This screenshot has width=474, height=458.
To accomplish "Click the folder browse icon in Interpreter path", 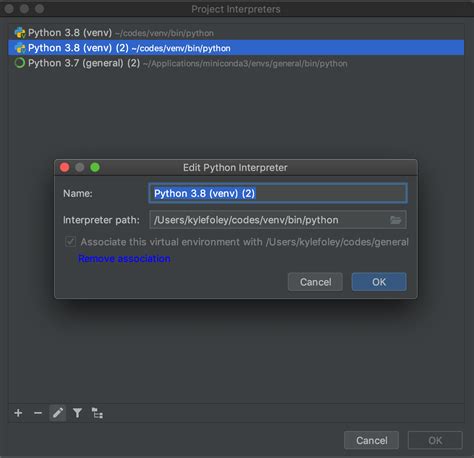I will 395,220.
